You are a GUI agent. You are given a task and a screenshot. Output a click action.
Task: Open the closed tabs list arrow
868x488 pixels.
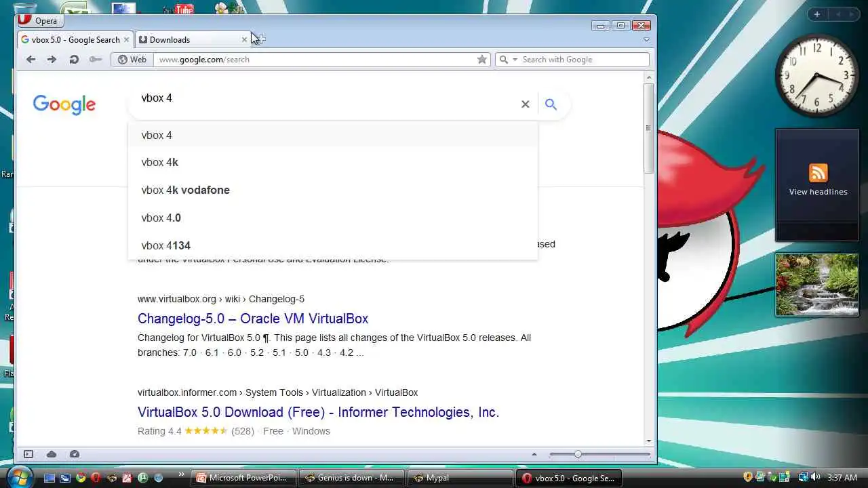coord(646,39)
